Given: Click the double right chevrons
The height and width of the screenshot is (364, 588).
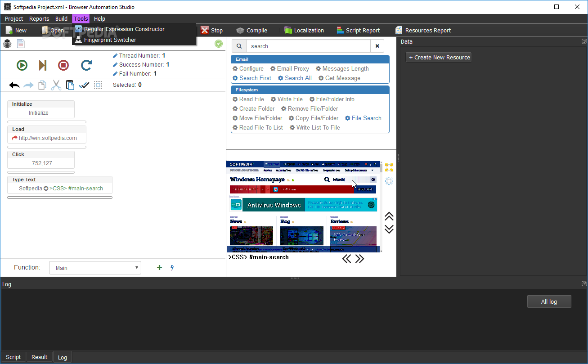Looking at the screenshot, I should coord(359,259).
